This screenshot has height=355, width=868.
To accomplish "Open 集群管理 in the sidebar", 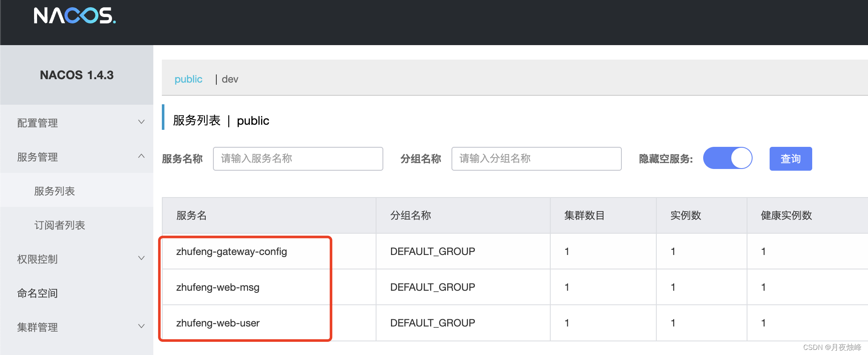I will [37, 327].
